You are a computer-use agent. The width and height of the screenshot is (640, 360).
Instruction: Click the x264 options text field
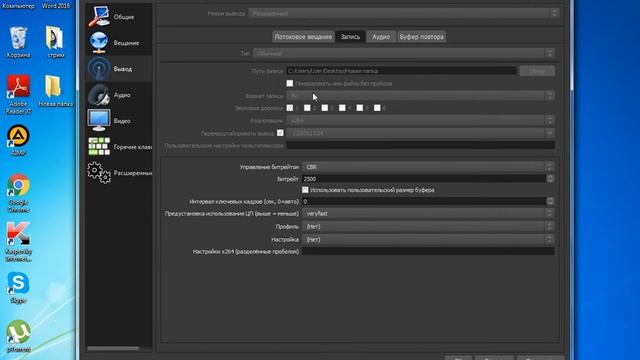[428, 251]
